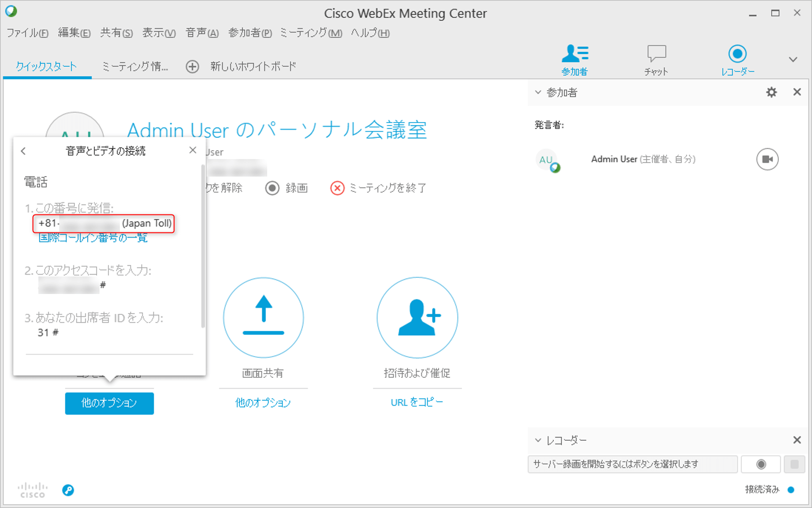The width and height of the screenshot is (812, 508).
Task: Open the チャット chat panel icon
Action: (656, 59)
